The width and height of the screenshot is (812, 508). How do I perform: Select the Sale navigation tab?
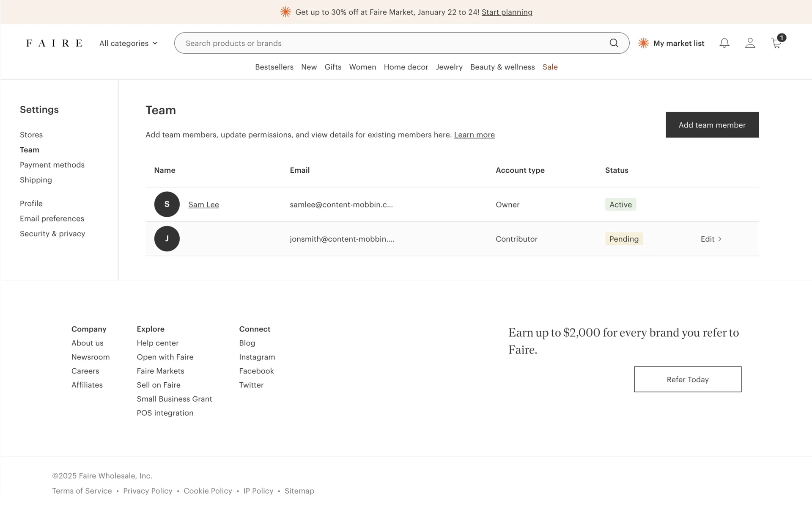tap(550, 67)
